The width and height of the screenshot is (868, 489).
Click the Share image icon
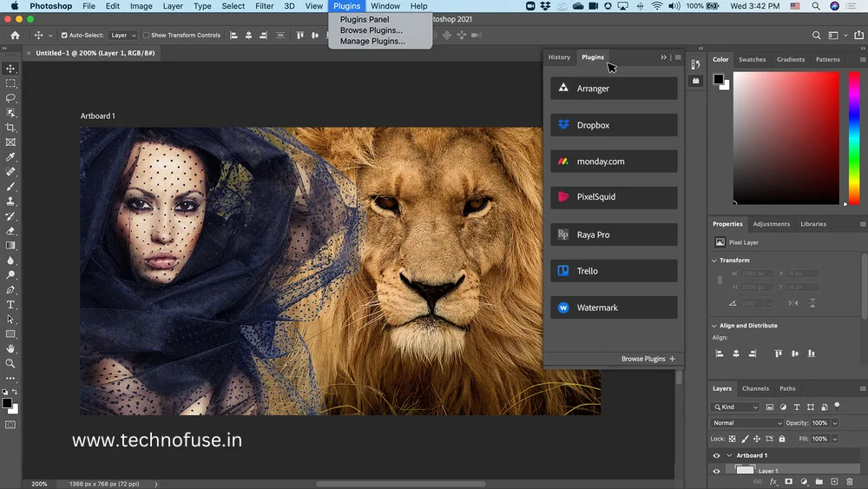pos(858,35)
